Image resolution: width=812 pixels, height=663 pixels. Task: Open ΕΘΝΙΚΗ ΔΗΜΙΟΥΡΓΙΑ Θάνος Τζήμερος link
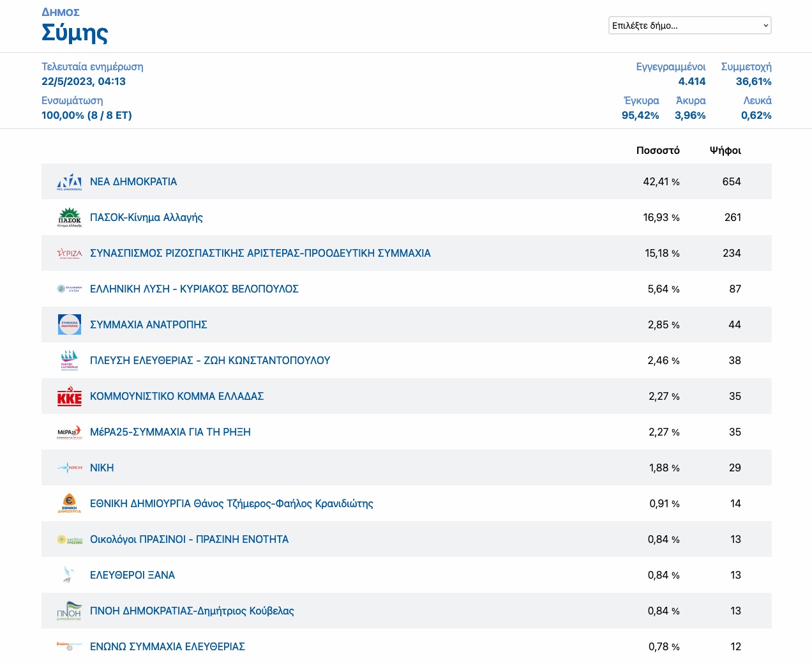232,503
